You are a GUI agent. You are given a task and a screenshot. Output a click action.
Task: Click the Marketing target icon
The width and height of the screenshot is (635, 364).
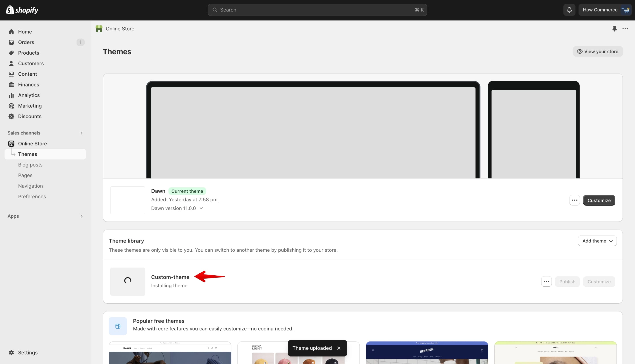[11, 106]
